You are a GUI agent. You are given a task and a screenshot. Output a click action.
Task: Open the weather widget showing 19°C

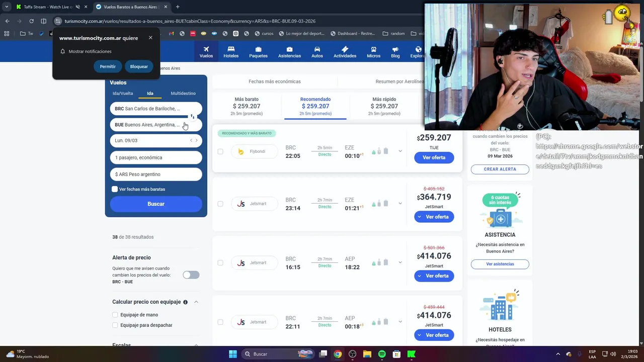point(28,354)
